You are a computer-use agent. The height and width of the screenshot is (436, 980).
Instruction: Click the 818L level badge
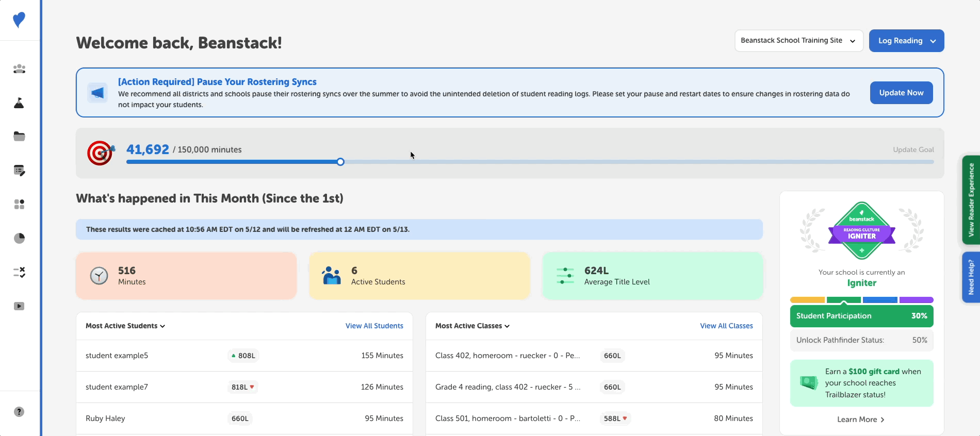[243, 387]
